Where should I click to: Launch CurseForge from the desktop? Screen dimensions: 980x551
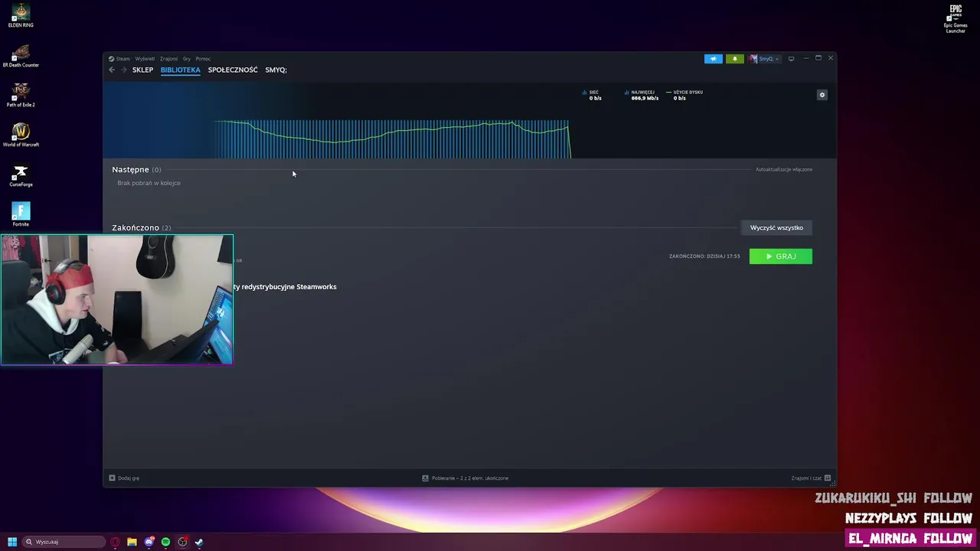[21, 175]
